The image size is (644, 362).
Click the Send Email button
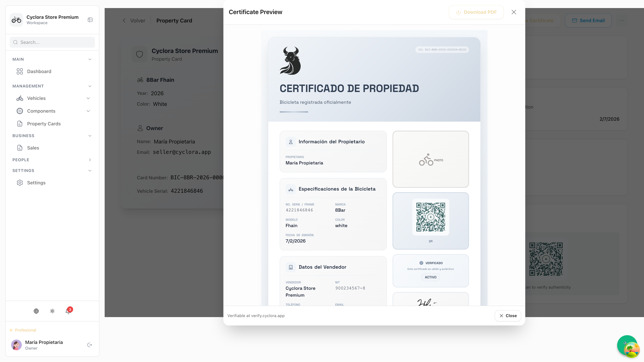coord(588,20)
